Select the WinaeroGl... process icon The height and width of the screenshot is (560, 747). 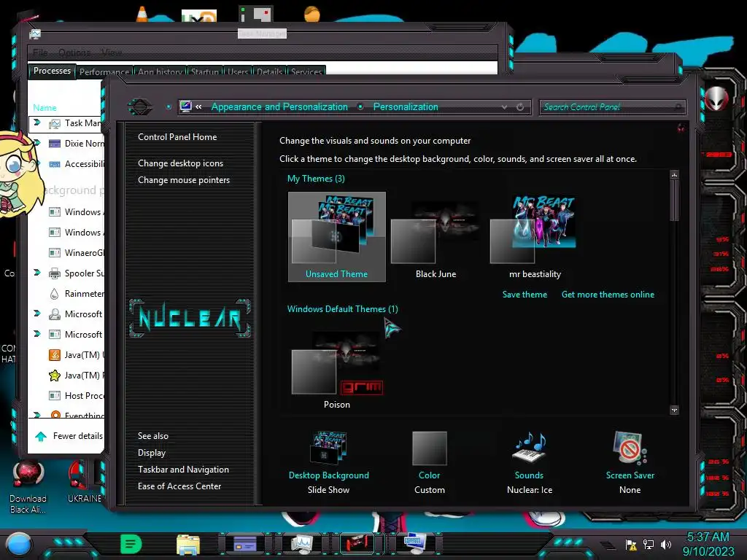55,252
